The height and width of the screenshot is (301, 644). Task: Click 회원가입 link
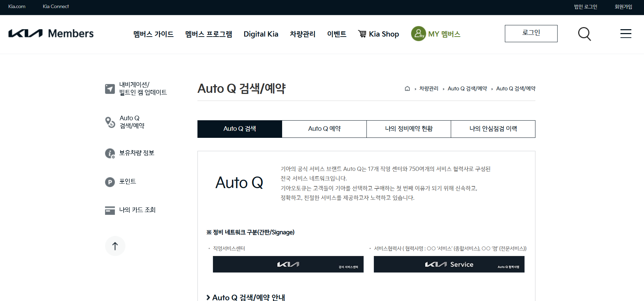click(x=623, y=7)
